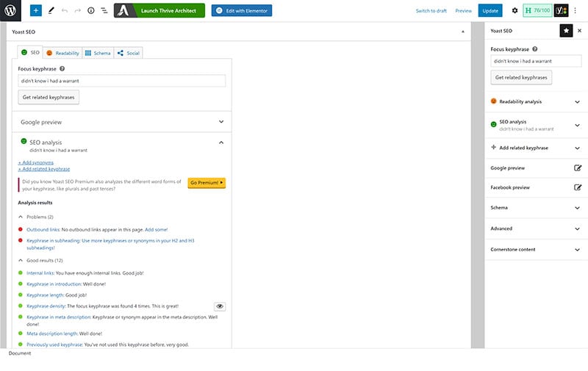
Task: Switch to the Schema tab
Action: click(98, 53)
